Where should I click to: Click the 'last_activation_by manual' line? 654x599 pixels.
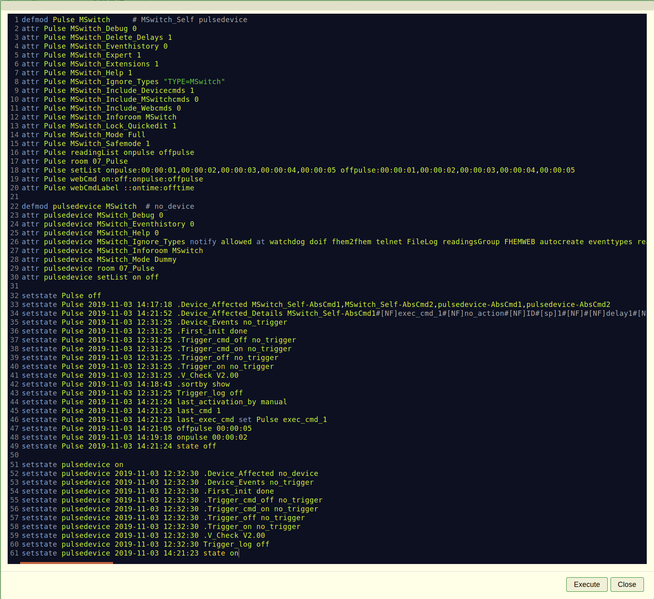coord(154,402)
